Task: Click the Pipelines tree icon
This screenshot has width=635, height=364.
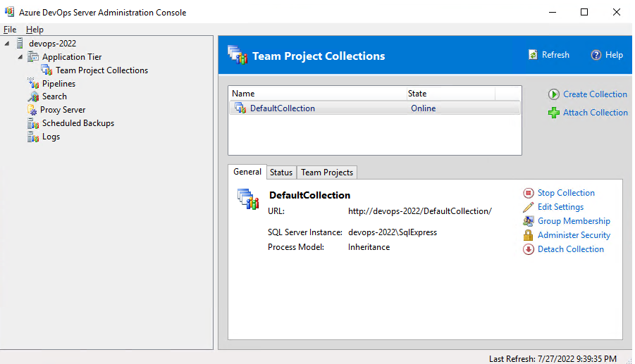Action: tap(33, 83)
